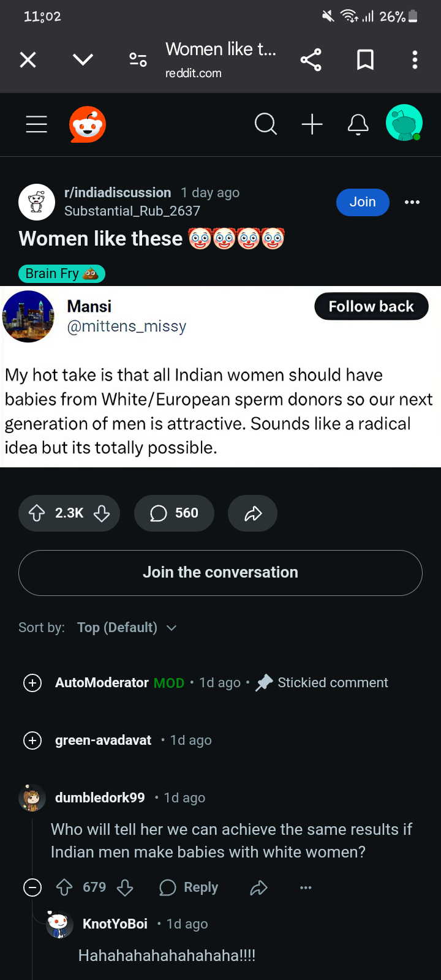This screenshot has width=441, height=980.
Task: Downvote dumbledork99's comment
Action: [125, 887]
